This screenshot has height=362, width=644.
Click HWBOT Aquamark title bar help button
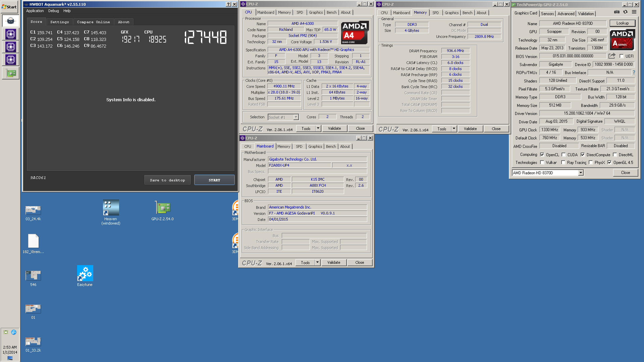228,4
